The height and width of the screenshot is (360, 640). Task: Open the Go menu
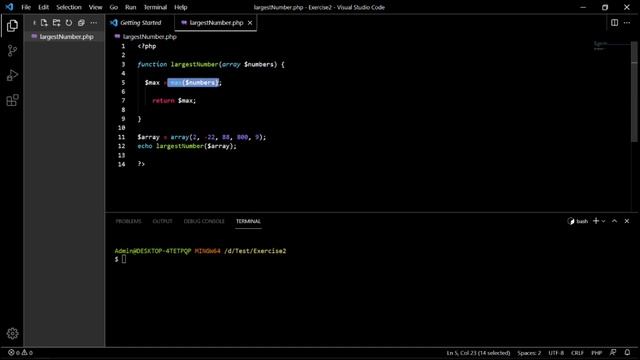point(114,7)
